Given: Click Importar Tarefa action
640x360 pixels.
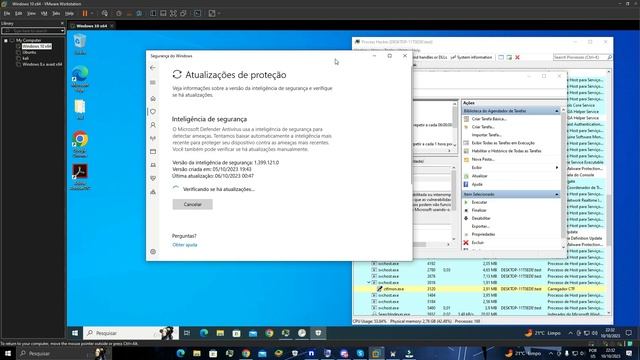Looking at the screenshot, I should 487,135.
